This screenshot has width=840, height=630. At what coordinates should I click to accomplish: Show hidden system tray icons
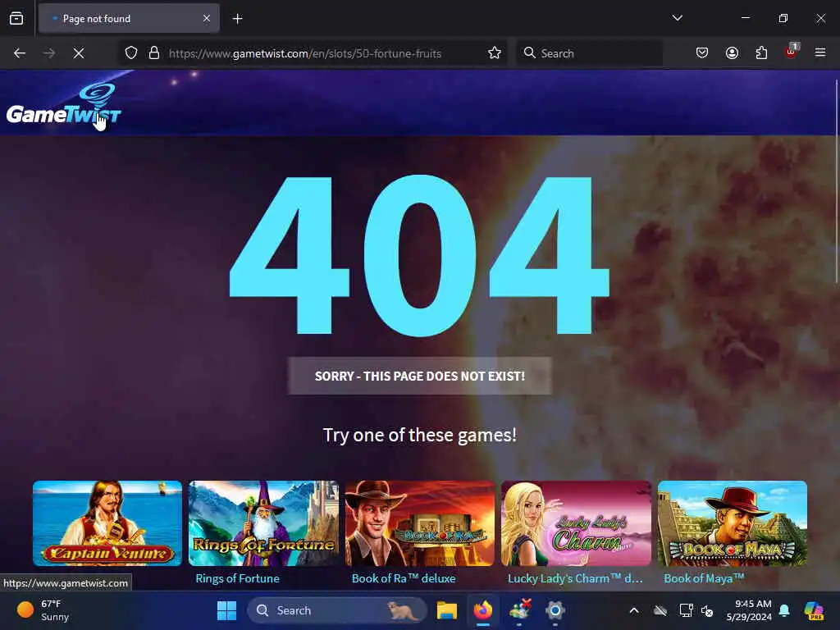pos(634,610)
